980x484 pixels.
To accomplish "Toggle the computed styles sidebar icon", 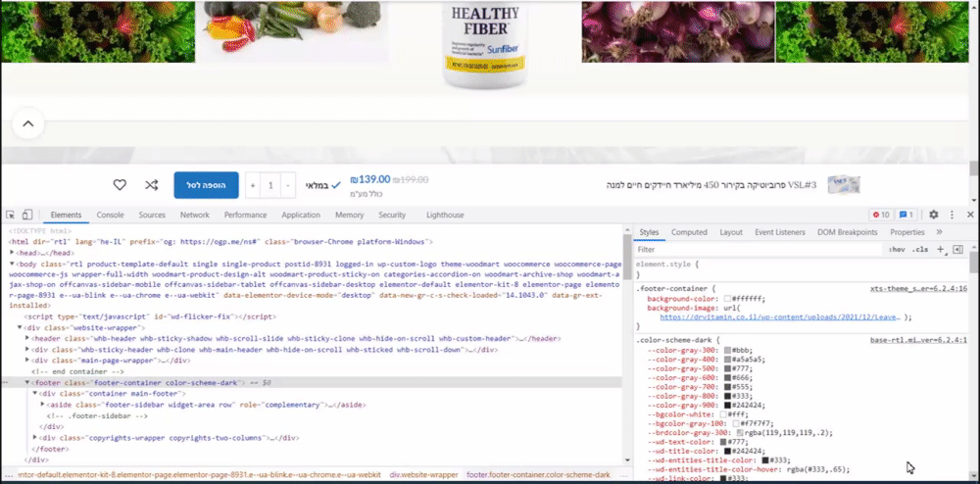I will pos(958,249).
